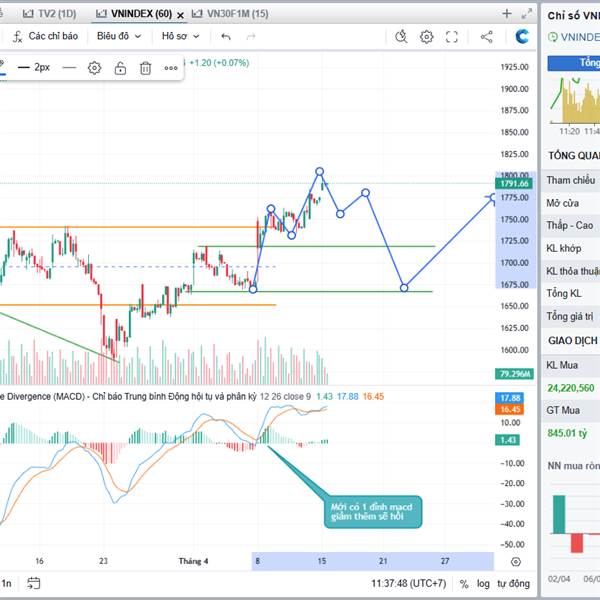Click the expand arrows icon beside plus
The width and height of the screenshot is (600, 600).
click(x=527, y=14)
